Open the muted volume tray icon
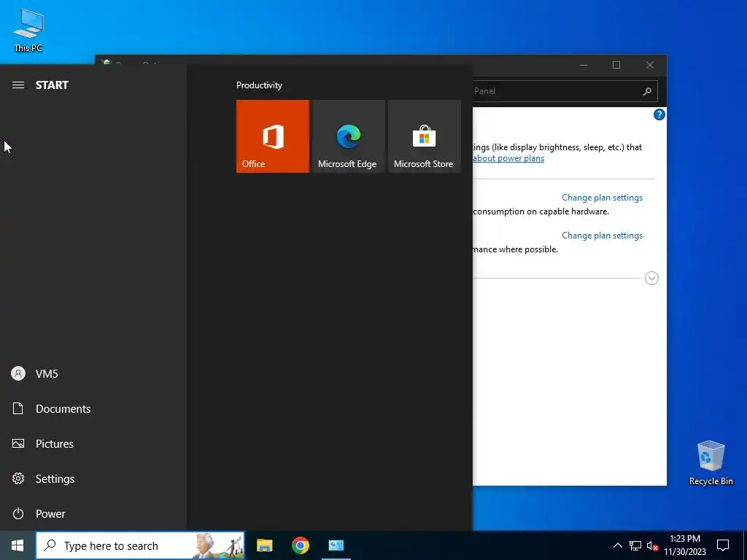The height and width of the screenshot is (560, 747). [x=652, y=545]
